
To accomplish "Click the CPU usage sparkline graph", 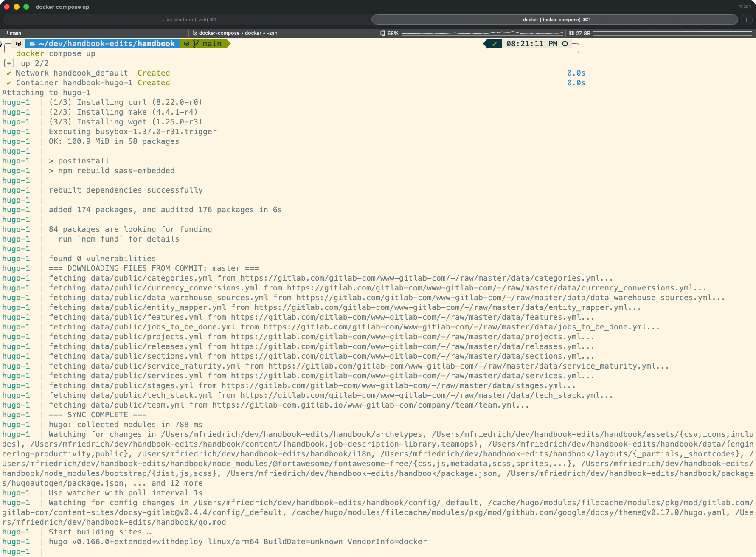I will [483, 33].
